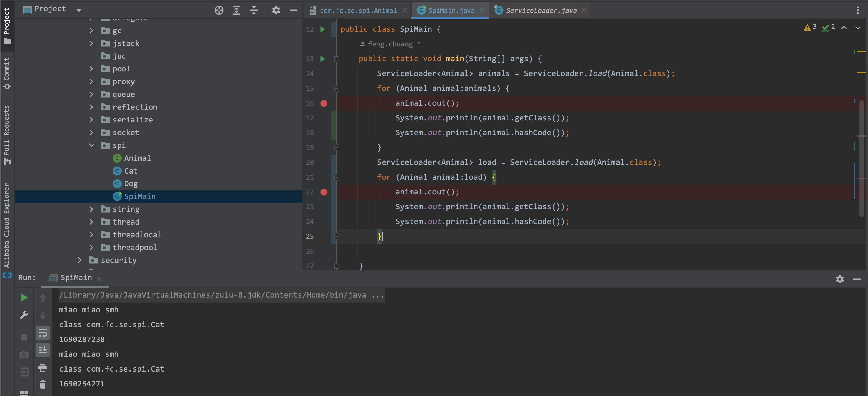Viewport: 868px width, 396px height.
Task: Run main method from line 13 gutter
Action: click(x=322, y=59)
